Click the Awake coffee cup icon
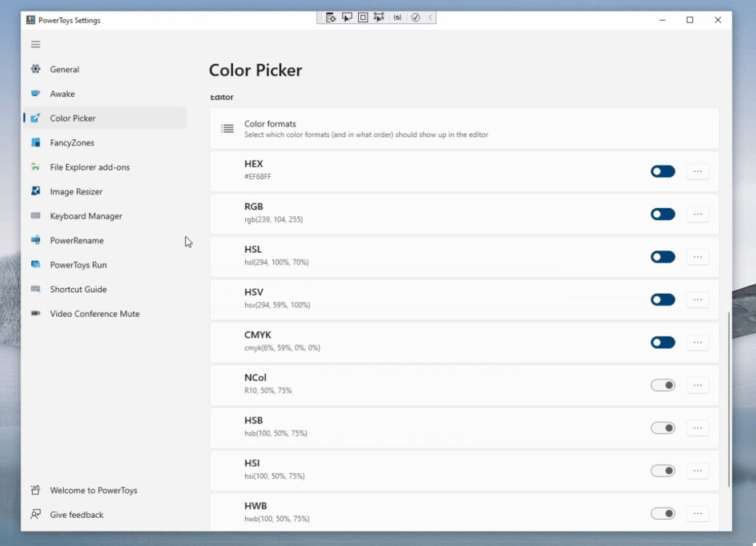756x546 pixels. (x=35, y=93)
